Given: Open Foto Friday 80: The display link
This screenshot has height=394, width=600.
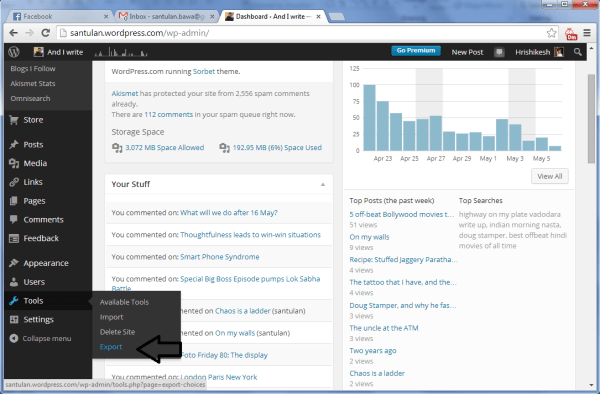Looking at the screenshot, I should (224, 355).
